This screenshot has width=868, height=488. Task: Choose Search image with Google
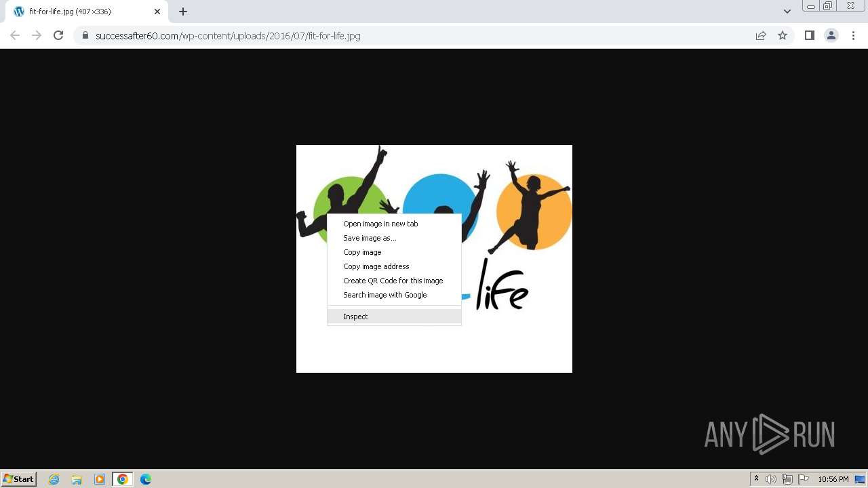(394, 295)
